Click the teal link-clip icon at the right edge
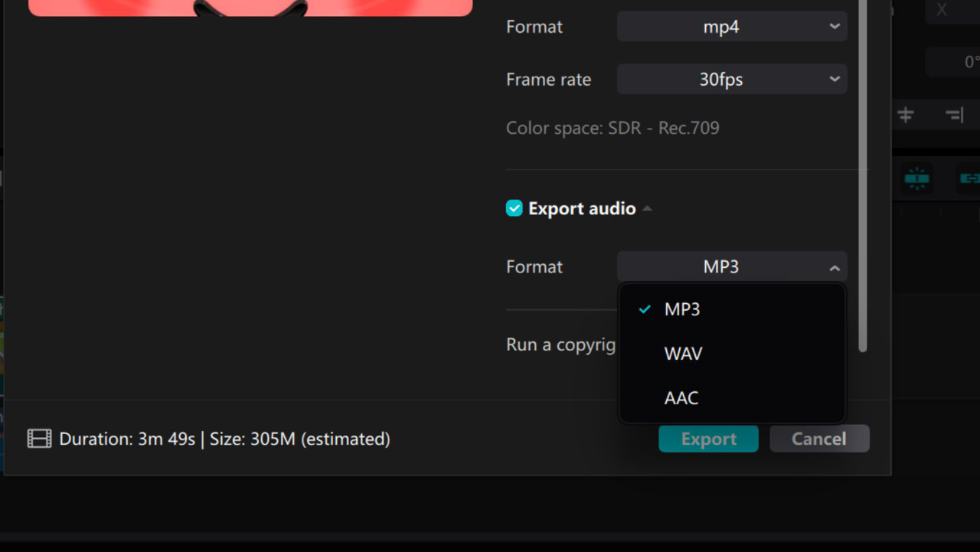This screenshot has height=552, width=980. (x=971, y=178)
